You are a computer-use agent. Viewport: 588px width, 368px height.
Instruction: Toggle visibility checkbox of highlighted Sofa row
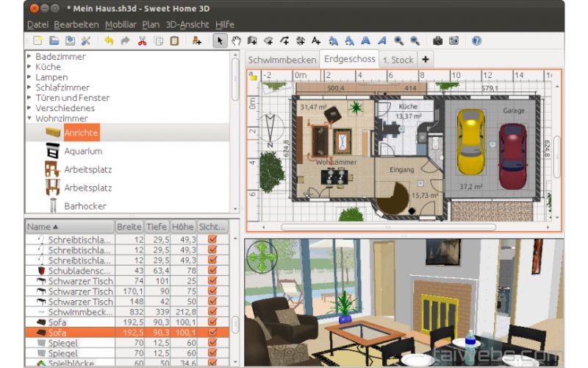212,333
